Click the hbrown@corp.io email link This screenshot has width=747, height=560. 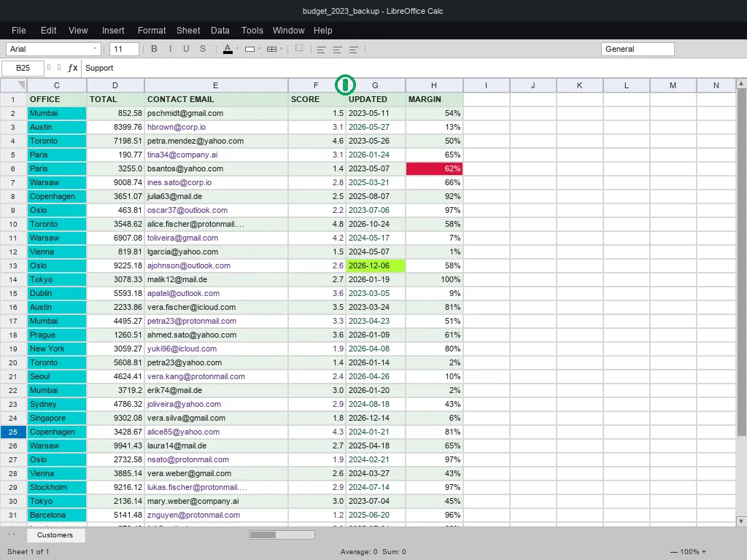point(177,127)
